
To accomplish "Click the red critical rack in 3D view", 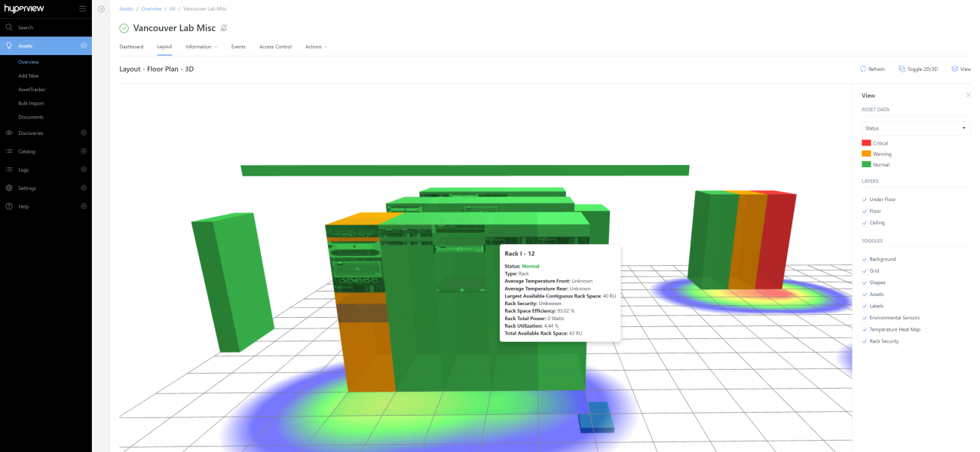I will tap(776, 241).
